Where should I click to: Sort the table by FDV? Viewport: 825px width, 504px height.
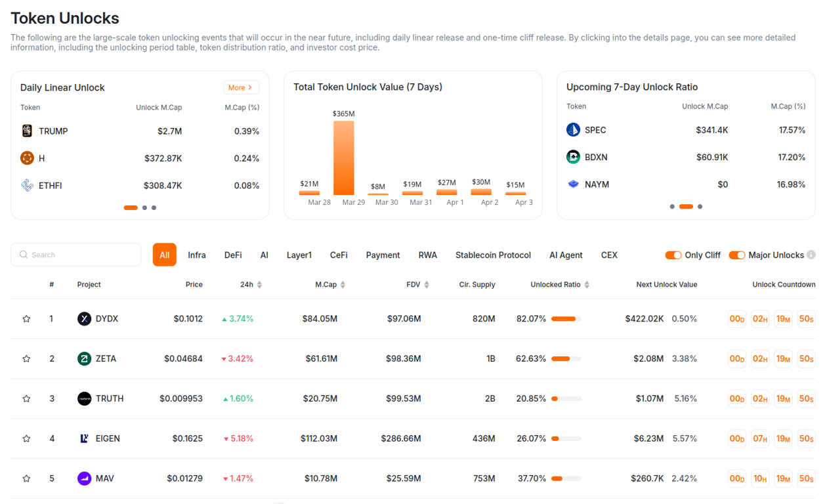point(427,284)
